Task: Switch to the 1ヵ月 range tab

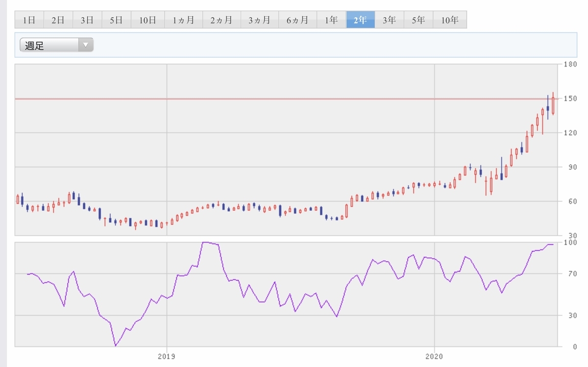Action: click(x=183, y=20)
